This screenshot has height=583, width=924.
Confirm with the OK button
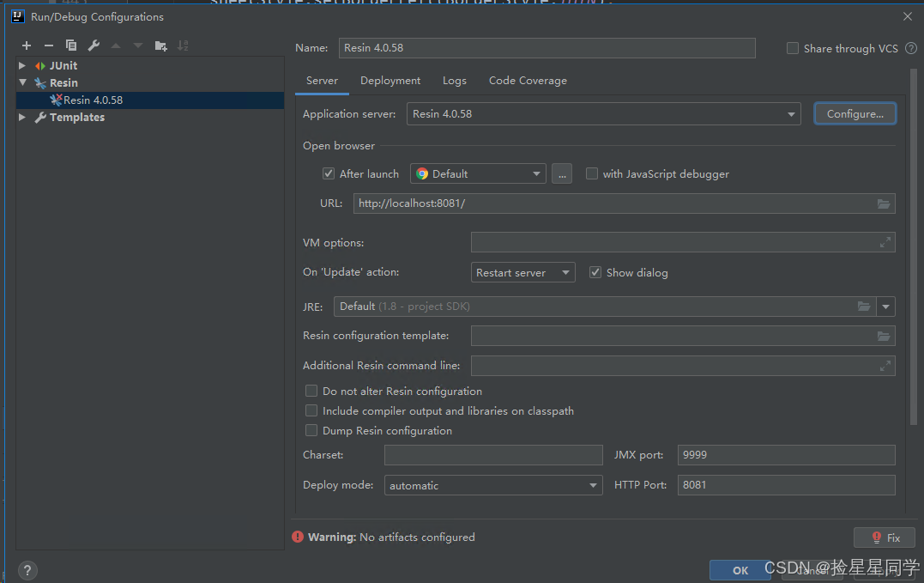(x=740, y=570)
